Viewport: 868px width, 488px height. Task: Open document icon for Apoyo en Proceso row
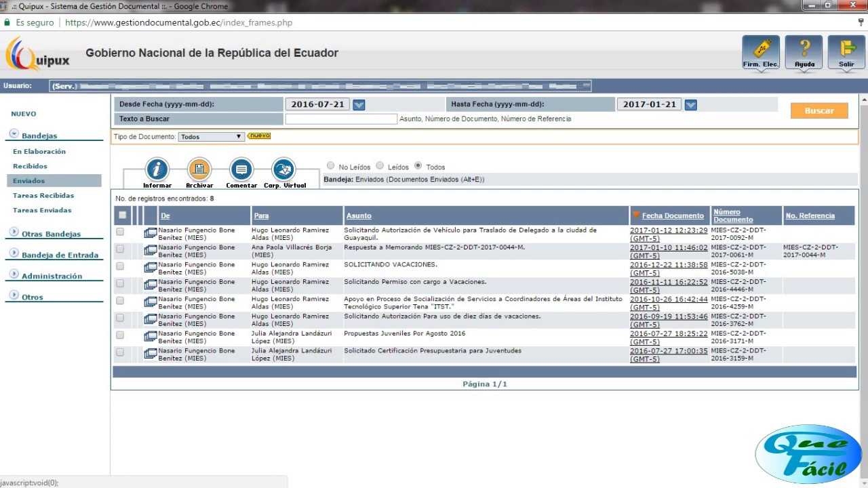click(x=150, y=302)
